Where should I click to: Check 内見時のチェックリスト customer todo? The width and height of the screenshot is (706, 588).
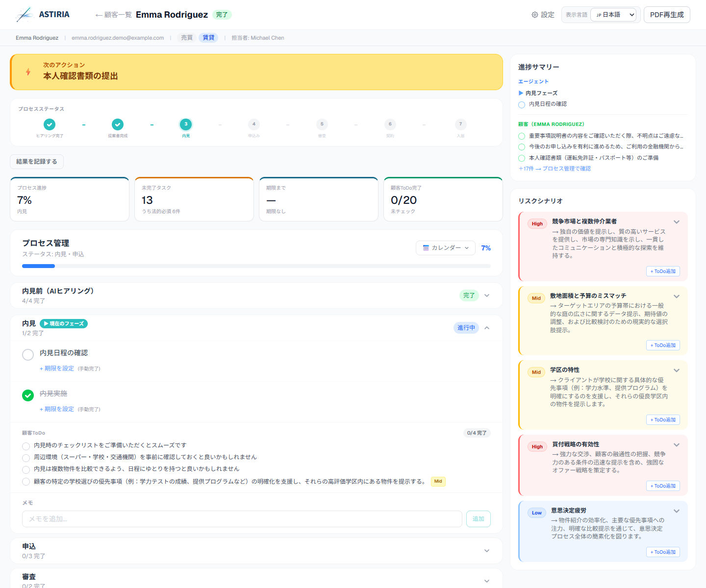26,446
